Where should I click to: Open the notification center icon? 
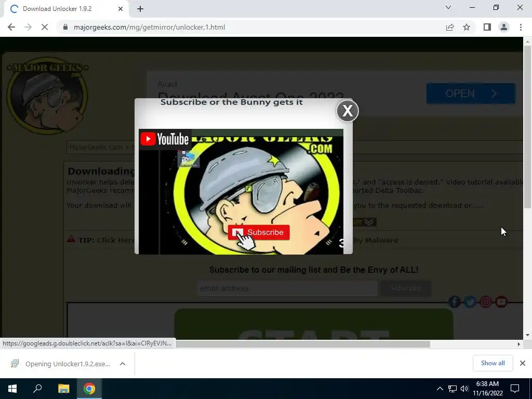515,389
